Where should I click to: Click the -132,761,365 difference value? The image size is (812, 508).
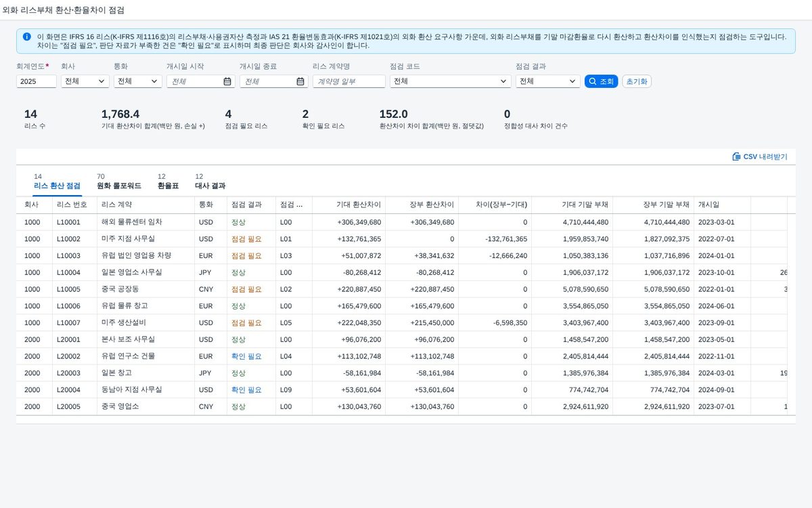[506, 239]
